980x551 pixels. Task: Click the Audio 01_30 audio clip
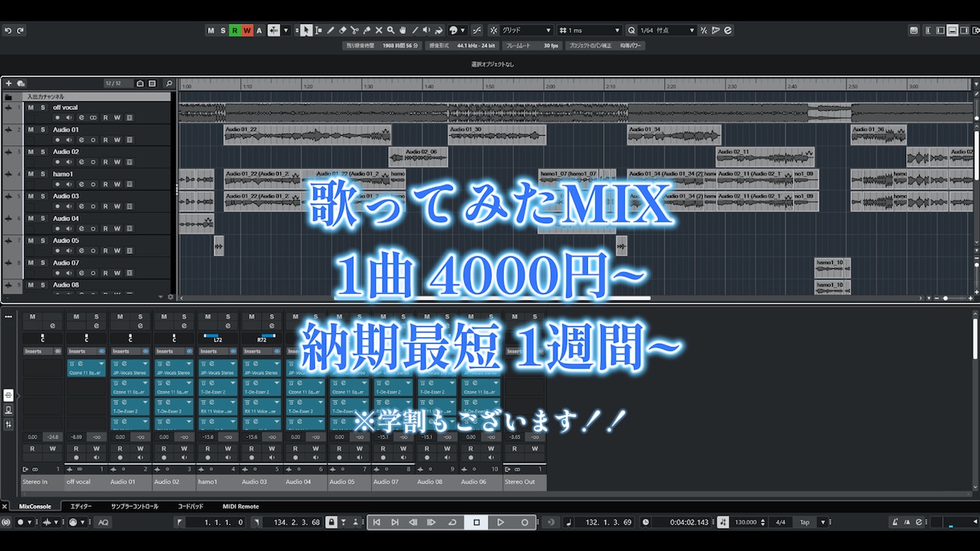pyautogui.click(x=496, y=134)
